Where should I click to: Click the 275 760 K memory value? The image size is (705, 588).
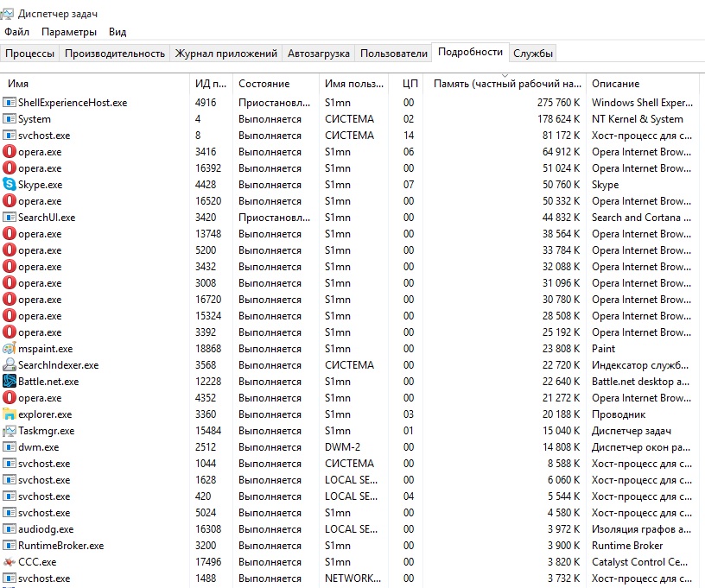point(558,103)
